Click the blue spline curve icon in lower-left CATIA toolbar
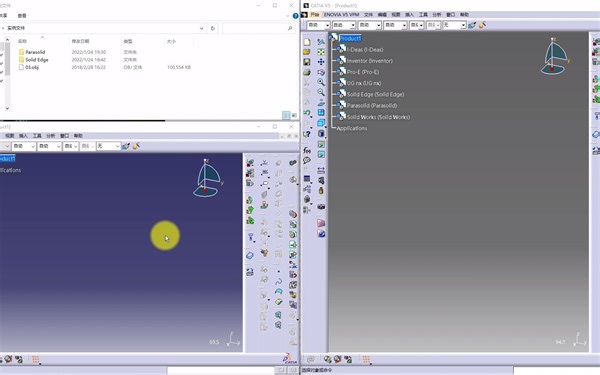Screen dimensions: 600x375 [279, 282]
